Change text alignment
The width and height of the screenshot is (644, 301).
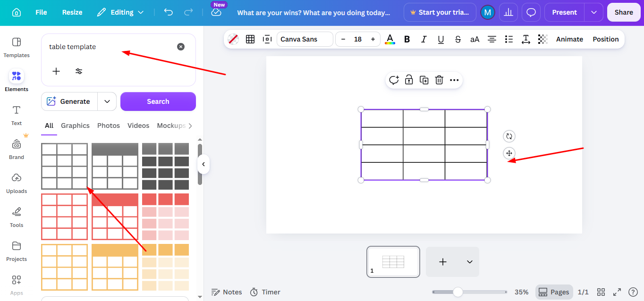[x=492, y=39]
